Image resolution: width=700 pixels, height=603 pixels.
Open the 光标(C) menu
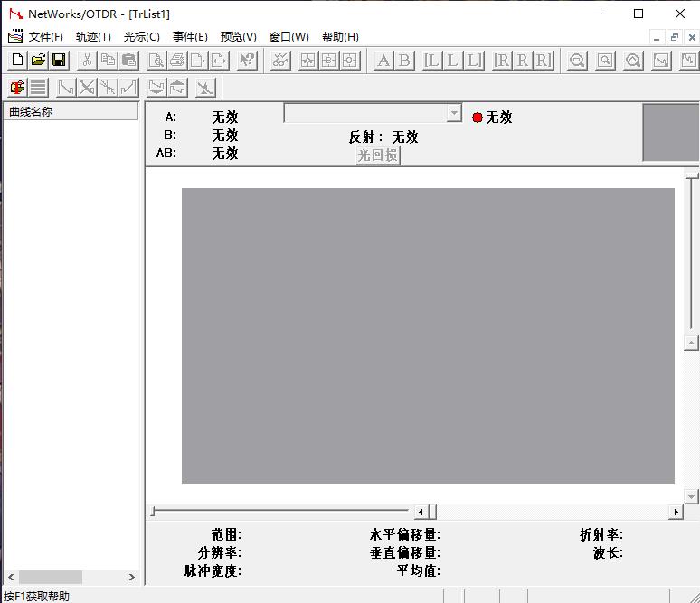(x=141, y=37)
